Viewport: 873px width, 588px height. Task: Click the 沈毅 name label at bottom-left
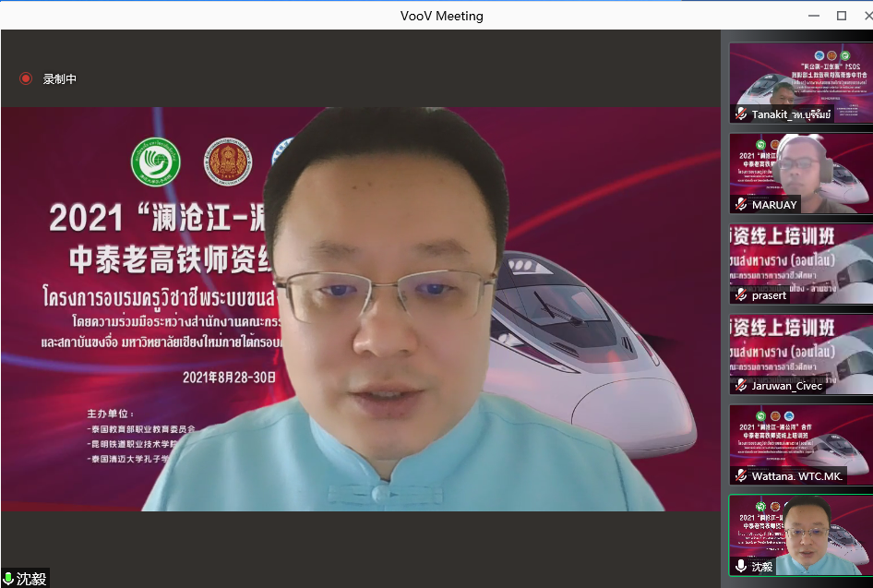(31, 579)
